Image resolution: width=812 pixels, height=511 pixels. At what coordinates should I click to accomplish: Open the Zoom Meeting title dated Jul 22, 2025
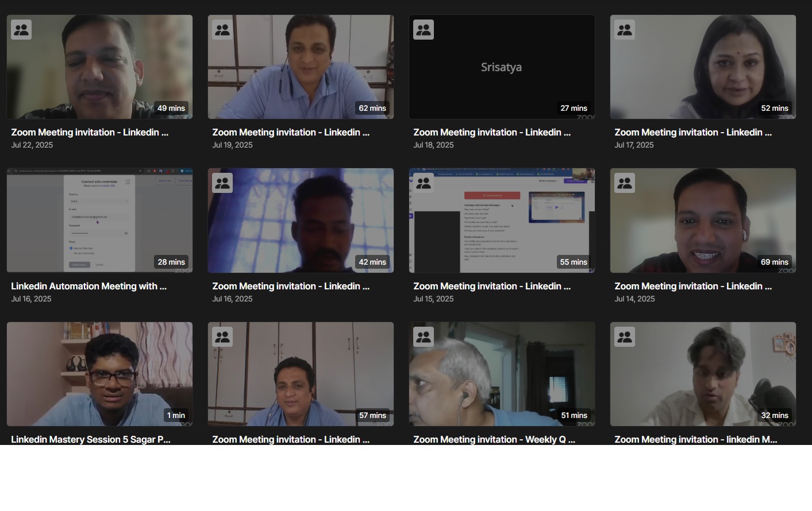coord(90,132)
